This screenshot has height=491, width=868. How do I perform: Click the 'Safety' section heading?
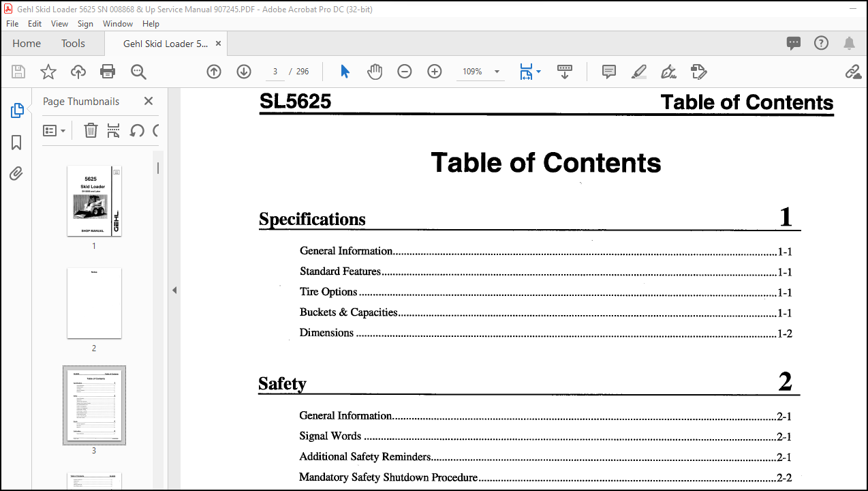[x=282, y=384]
